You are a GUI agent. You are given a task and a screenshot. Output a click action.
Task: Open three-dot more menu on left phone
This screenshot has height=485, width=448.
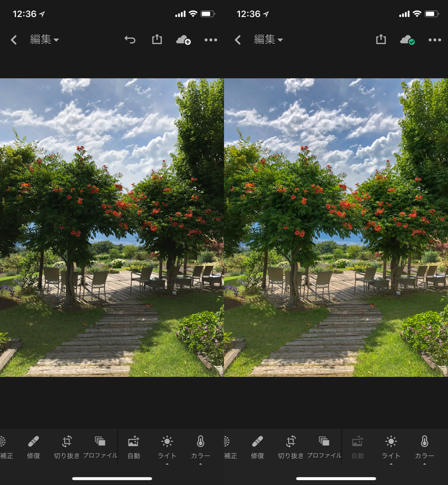click(211, 40)
